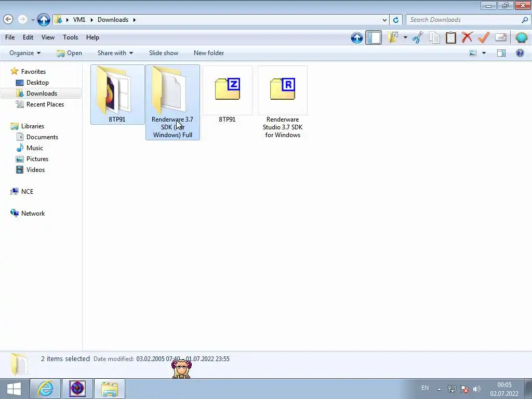
Task: Click the clipboard Paste icon
Action: [x=450, y=37]
